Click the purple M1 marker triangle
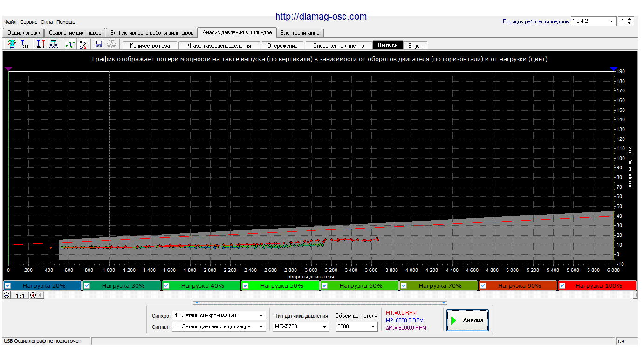 click(x=8, y=69)
